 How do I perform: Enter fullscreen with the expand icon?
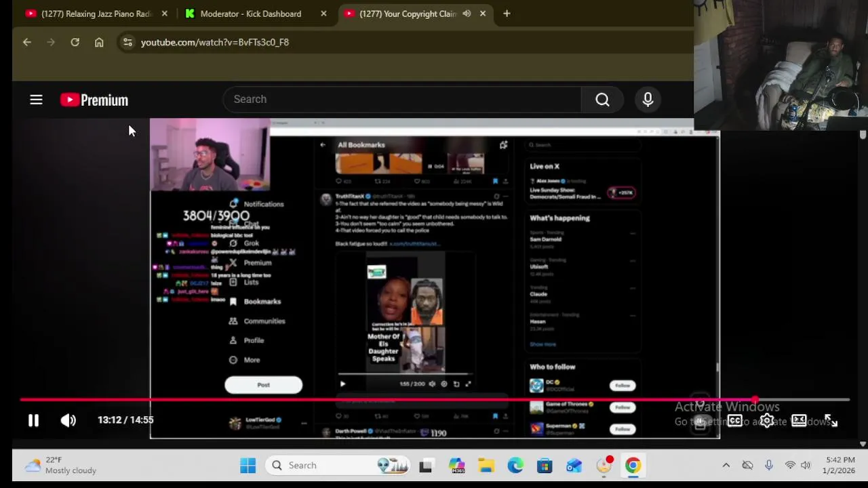click(x=831, y=421)
